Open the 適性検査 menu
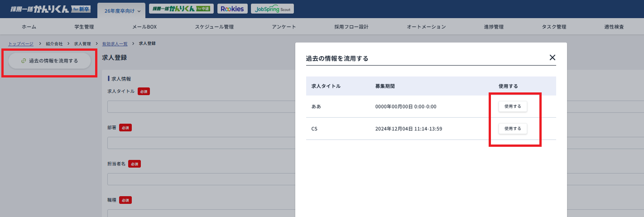The image size is (644, 217). point(614,27)
